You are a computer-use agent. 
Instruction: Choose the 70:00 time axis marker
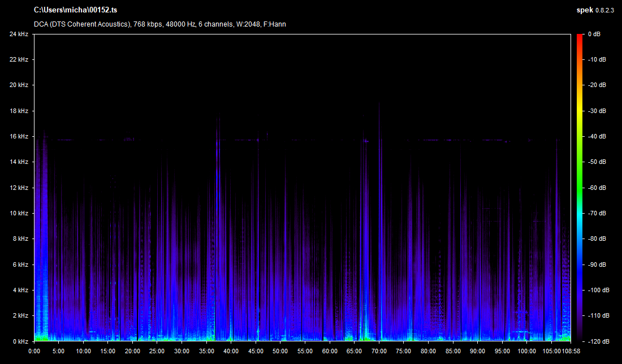[x=379, y=350]
